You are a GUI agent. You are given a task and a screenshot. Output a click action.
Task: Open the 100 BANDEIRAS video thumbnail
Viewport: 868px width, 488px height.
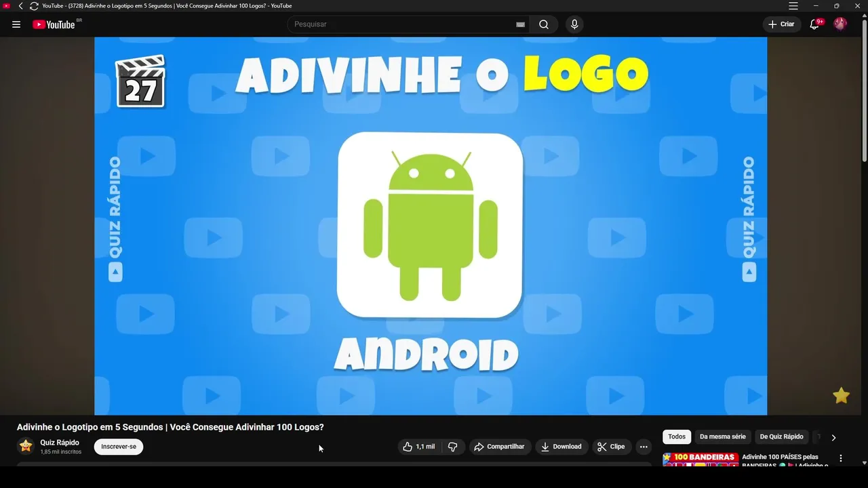pos(701,460)
